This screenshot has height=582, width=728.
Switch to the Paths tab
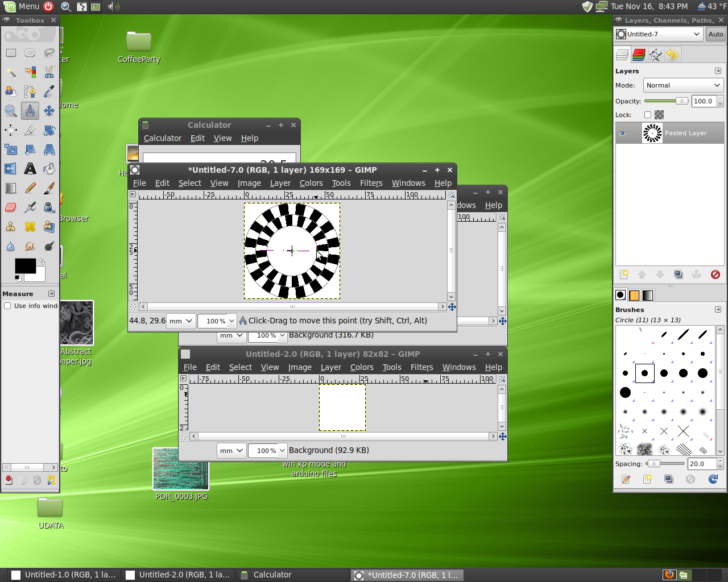pos(655,55)
